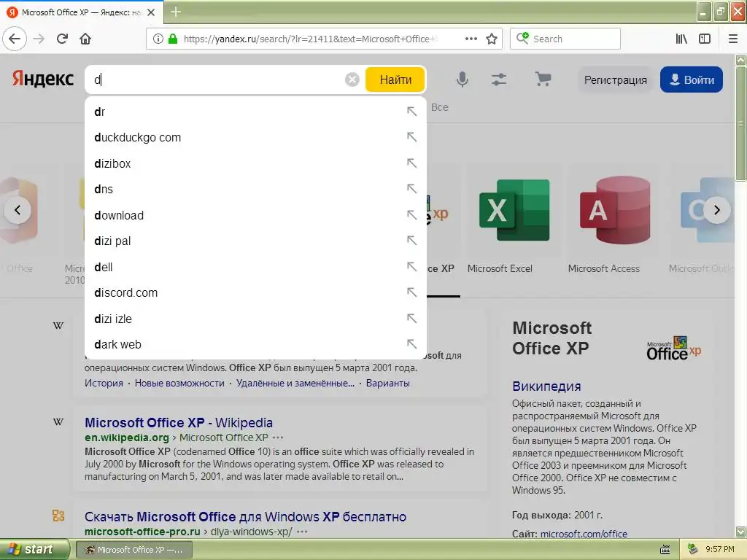Screen dimensions: 747x560
Task: Open the Windows start button
Action: pos(34,549)
